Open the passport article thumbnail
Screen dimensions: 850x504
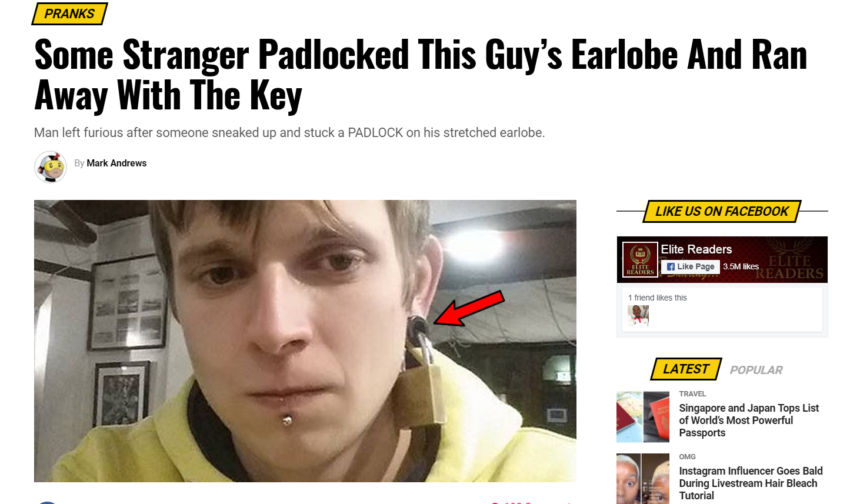pyautogui.click(x=643, y=417)
